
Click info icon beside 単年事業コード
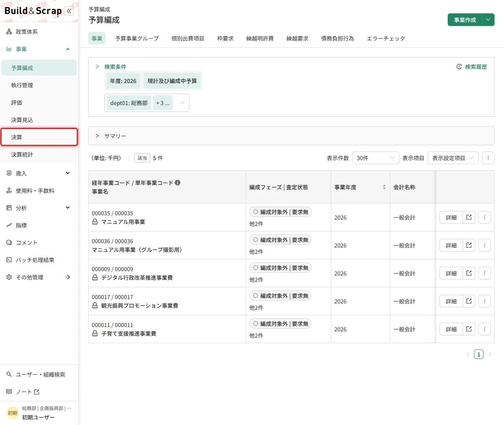tap(178, 183)
